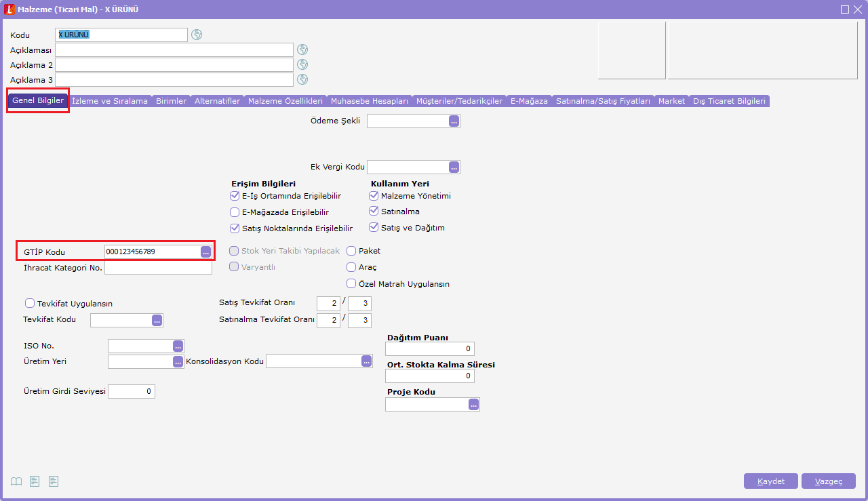This screenshot has height=501, width=868.
Task: Click the globe icon next to Açıklaması
Action: tap(302, 49)
